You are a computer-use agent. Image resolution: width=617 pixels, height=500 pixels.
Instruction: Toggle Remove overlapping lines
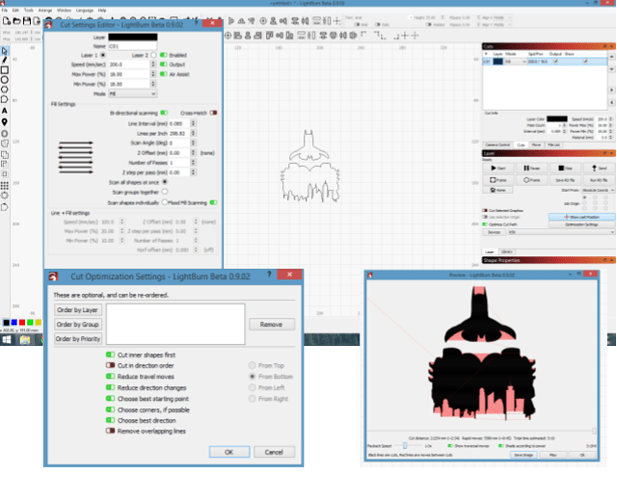point(111,431)
